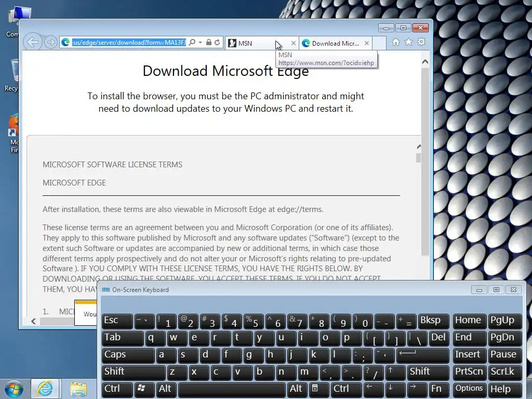Switch to the MSN tab
This screenshot has width=532, height=399.
[x=260, y=44]
